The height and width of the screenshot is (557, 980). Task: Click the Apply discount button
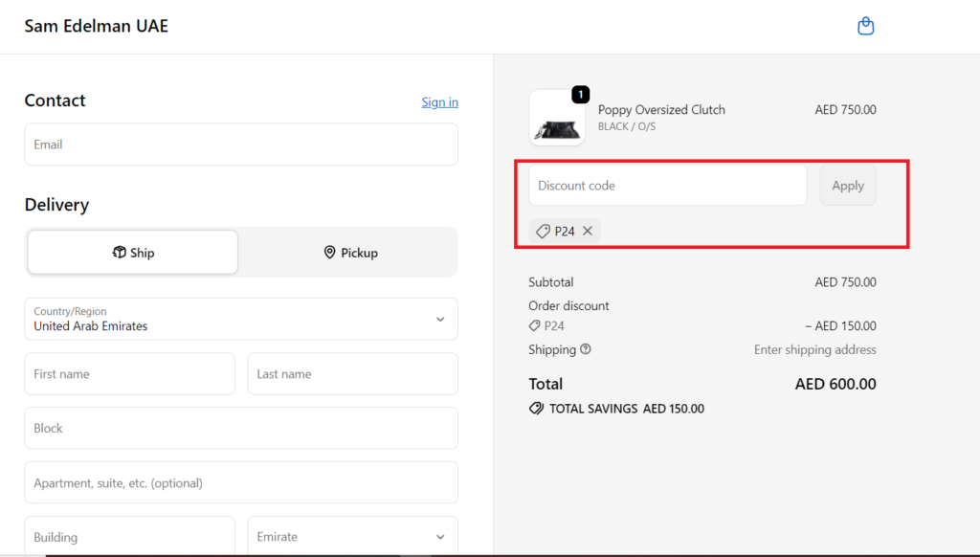point(848,186)
